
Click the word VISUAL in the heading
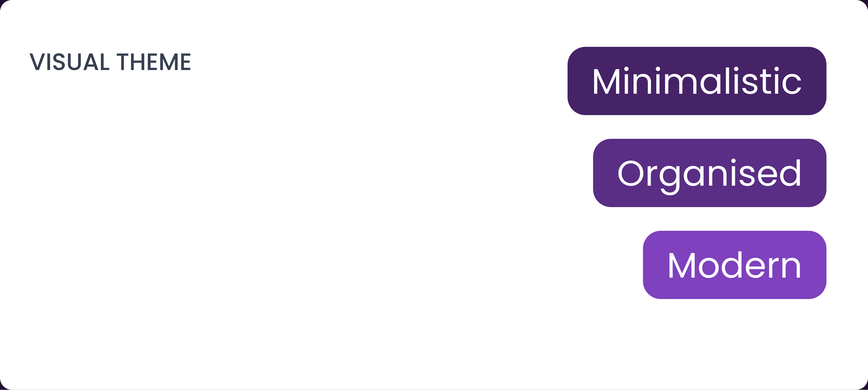point(70,62)
